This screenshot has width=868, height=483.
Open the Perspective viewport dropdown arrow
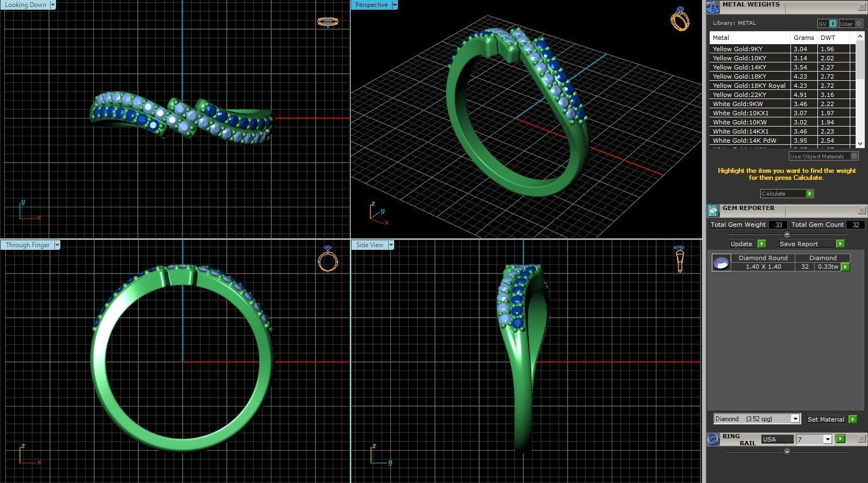395,5
